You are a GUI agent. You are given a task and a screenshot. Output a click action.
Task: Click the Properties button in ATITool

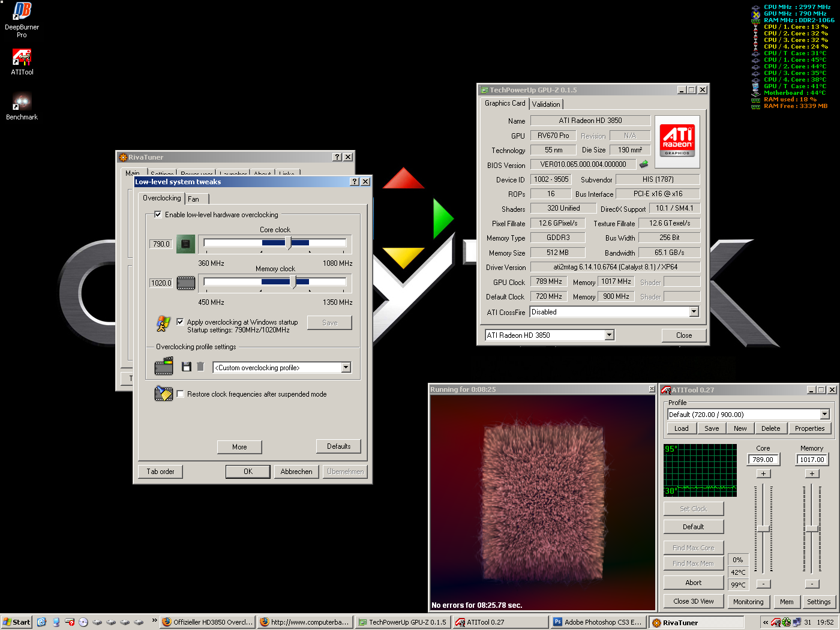click(x=809, y=428)
